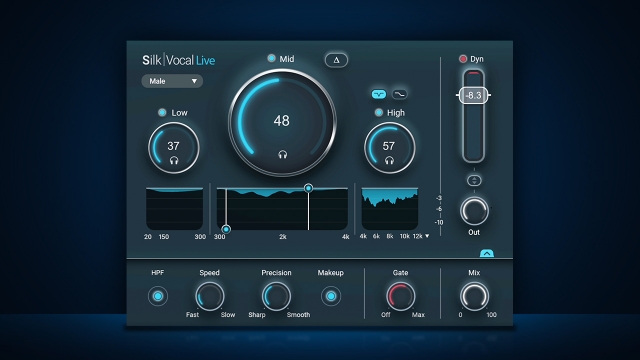Collapse the bottom panel with chevron tab
The width and height of the screenshot is (640, 360).
point(487,253)
